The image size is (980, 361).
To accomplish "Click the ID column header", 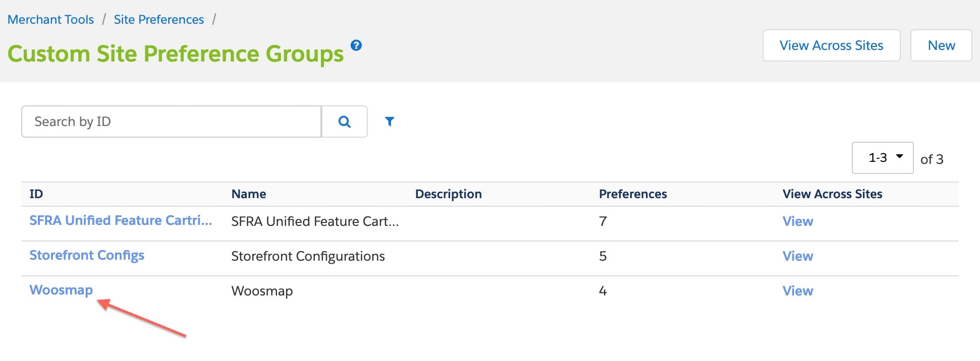I will [36, 194].
